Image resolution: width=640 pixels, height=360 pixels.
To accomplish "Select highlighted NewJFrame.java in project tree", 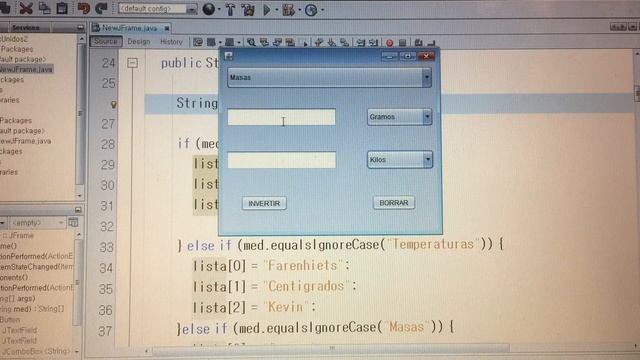I will click(27, 69).
